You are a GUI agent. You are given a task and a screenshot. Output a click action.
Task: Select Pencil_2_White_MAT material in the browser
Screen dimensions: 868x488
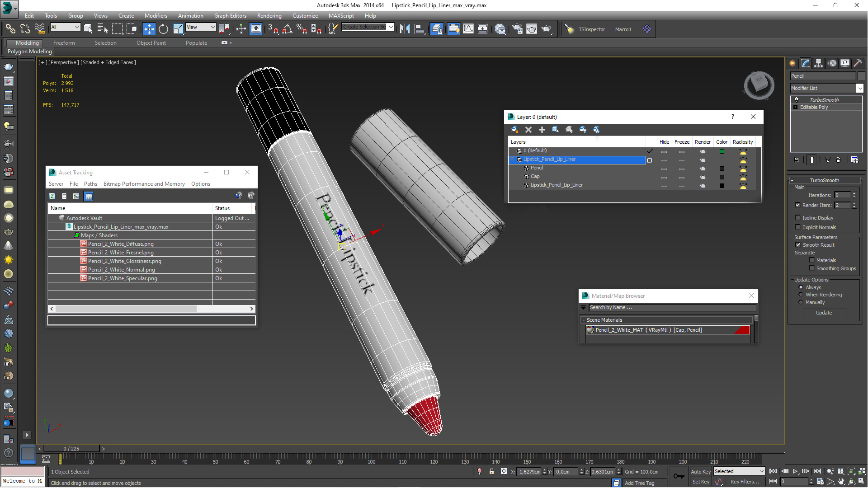(668, 330)
